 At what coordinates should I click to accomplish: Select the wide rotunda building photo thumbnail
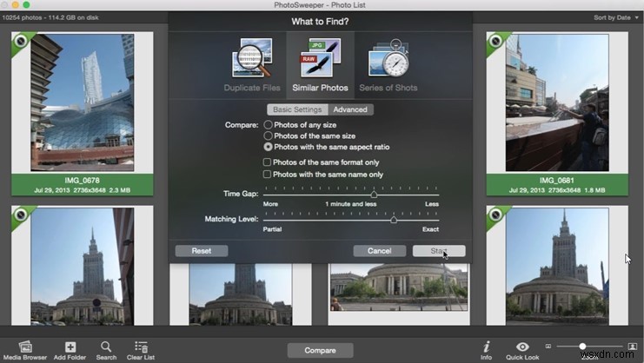tap(399, 287)
